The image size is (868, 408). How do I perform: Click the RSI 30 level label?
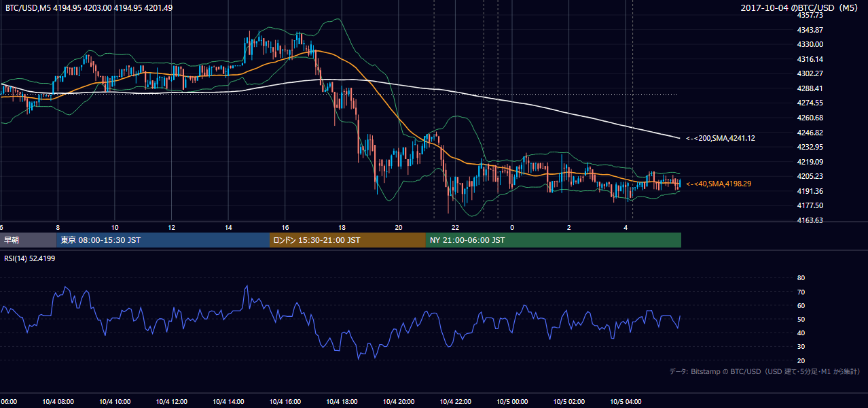[801, 346]
